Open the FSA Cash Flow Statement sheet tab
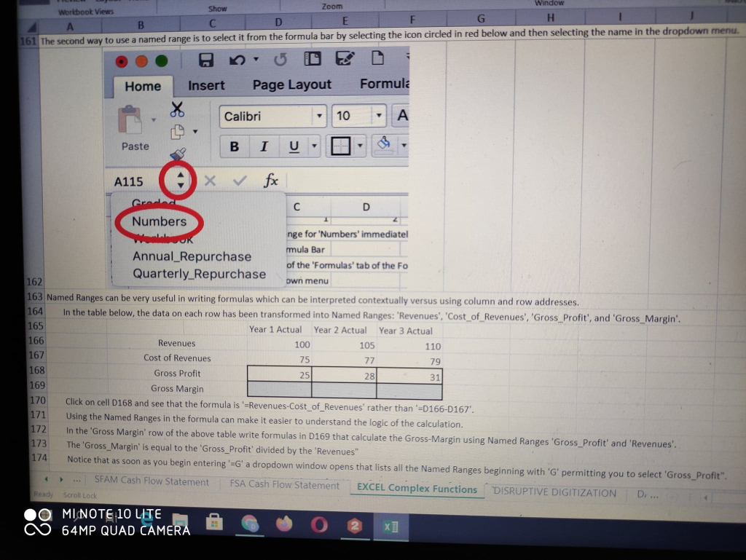The height and width of the screenshot is (560, 746). coord(283,484)
